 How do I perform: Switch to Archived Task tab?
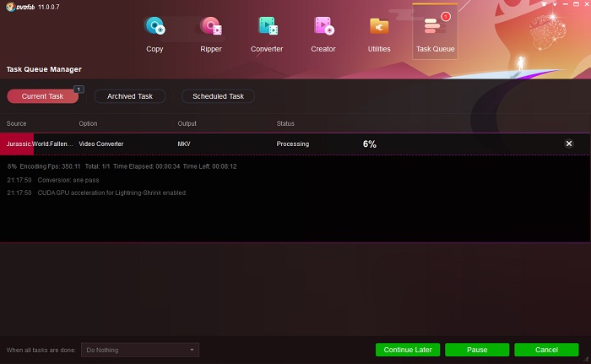tap(130, 96)
